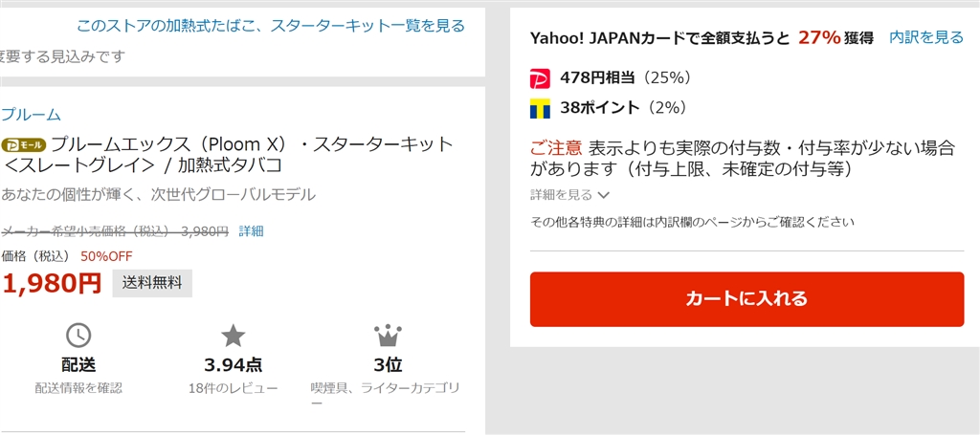Screen dimensions: 980x435
Task: Click the crown ranking icon
Action: click(x=386, y=335)
